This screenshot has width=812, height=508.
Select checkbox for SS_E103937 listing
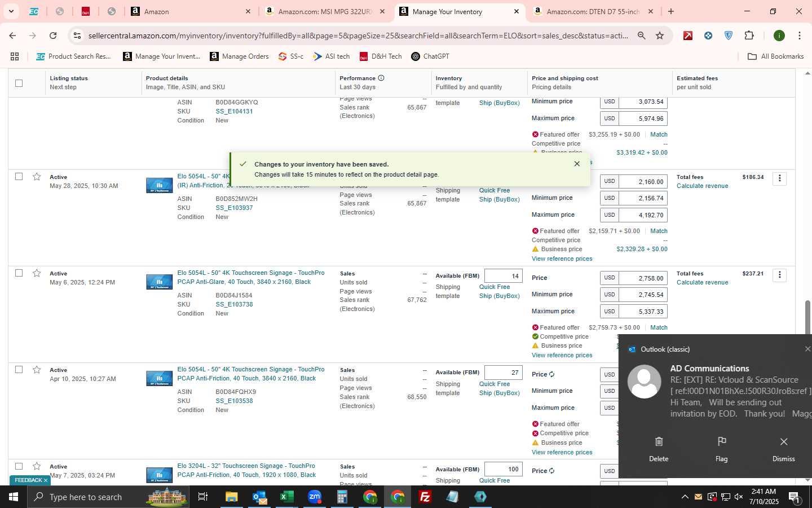(19, 176)
